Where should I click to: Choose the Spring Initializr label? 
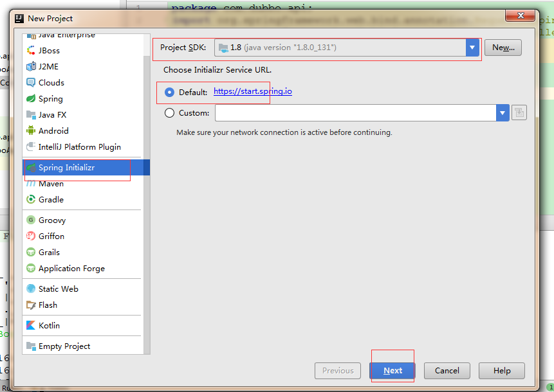point(66,168)
